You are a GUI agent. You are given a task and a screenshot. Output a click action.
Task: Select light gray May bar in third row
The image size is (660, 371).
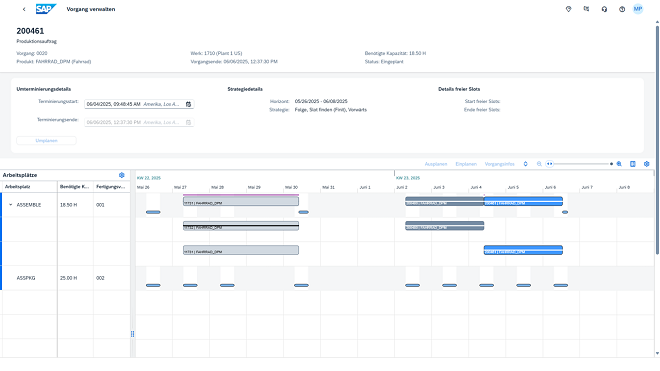[241, 250]
